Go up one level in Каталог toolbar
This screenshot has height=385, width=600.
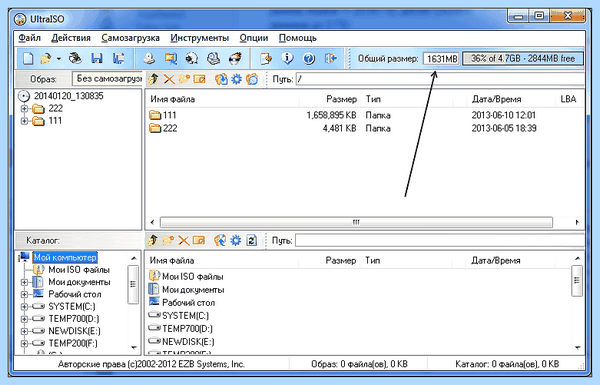click(x=153, y=240)
